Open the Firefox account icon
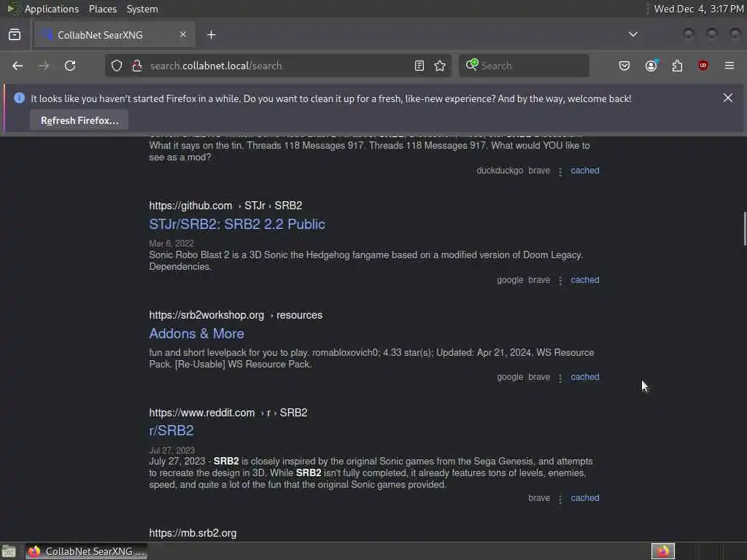 tap(651, 66)
